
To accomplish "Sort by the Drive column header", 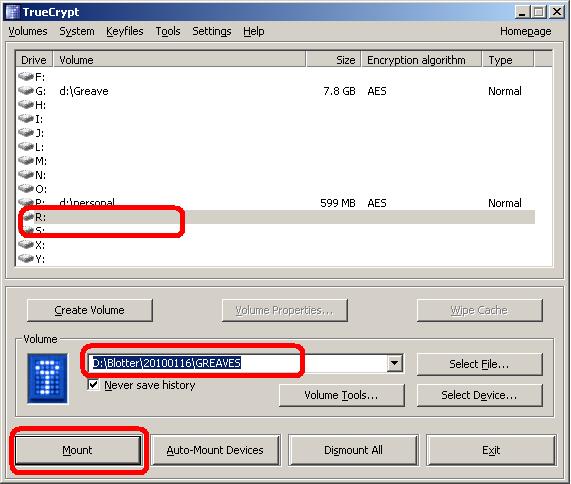I will point(34,60).
